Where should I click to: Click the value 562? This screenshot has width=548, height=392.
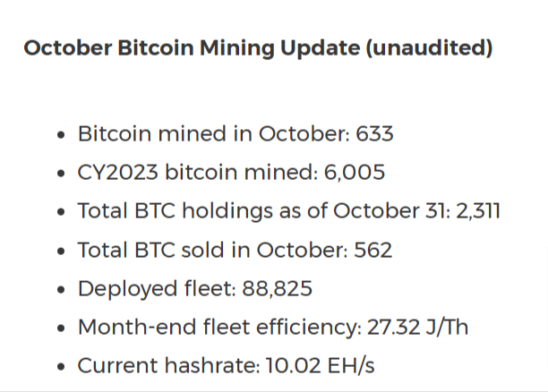click(x=372, y=251)
